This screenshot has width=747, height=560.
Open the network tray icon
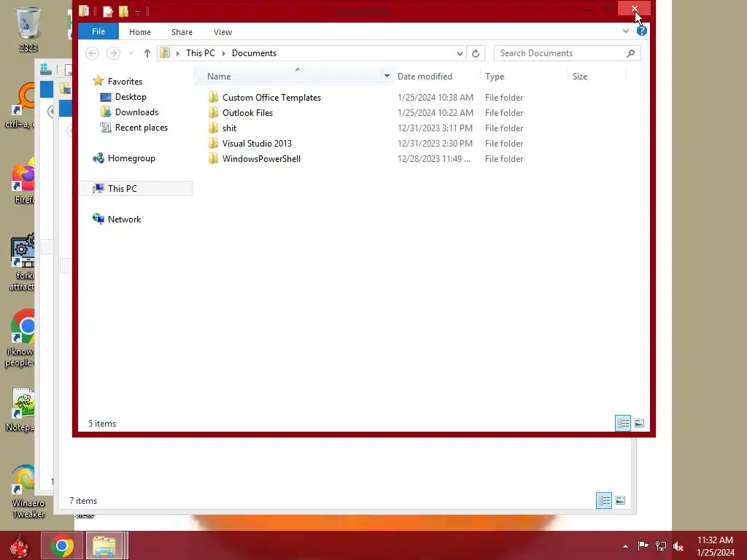click(x=661, y=546)
